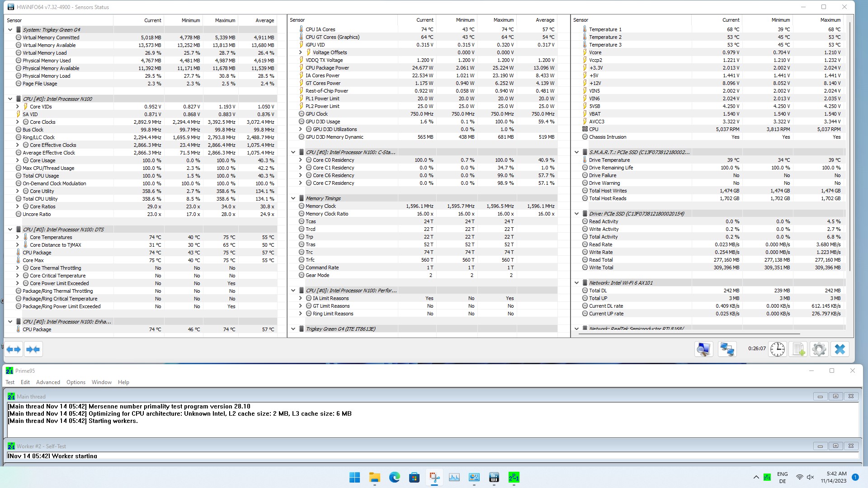This screenshot has height=488, width=868.
Task: Click the Average column header in left panel
Action: click(x=258, y=20)
